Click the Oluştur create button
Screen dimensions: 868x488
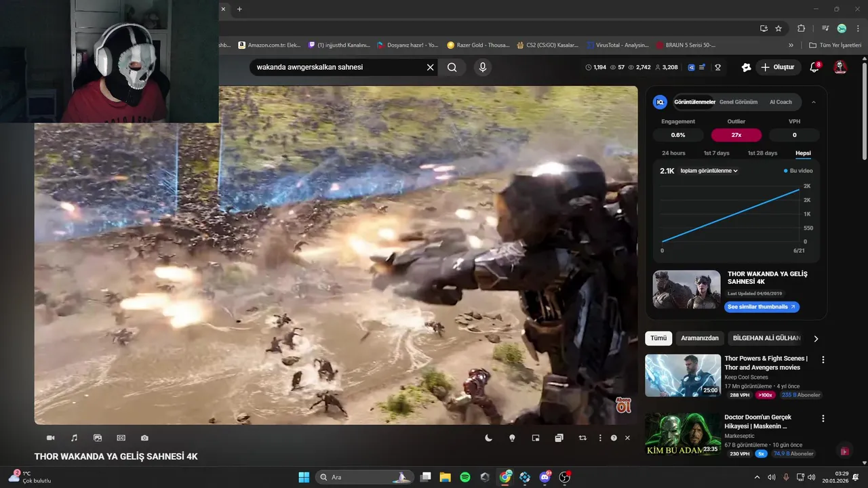[x=777, y=67]
